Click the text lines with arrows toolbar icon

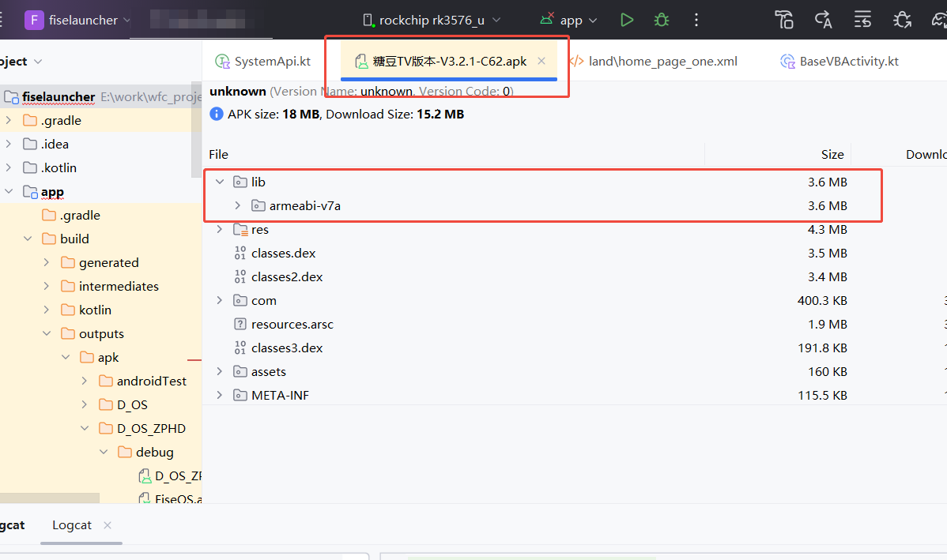(x=862, y=20)
